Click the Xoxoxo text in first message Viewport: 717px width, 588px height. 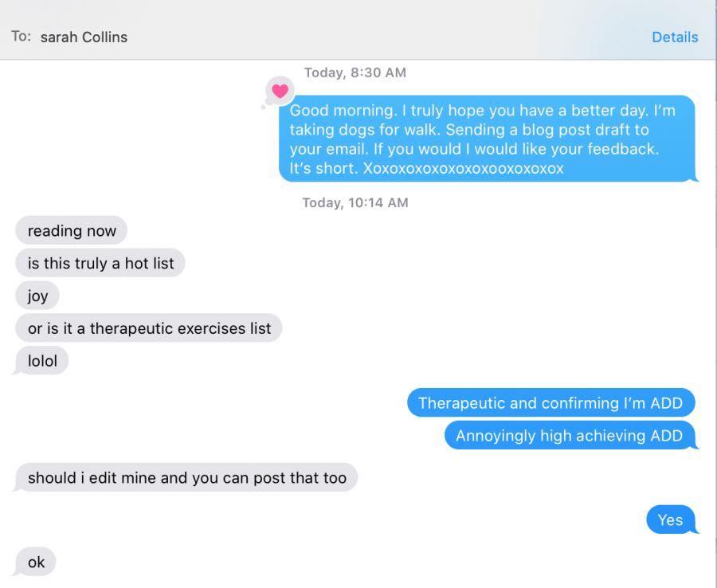point(463,169)
